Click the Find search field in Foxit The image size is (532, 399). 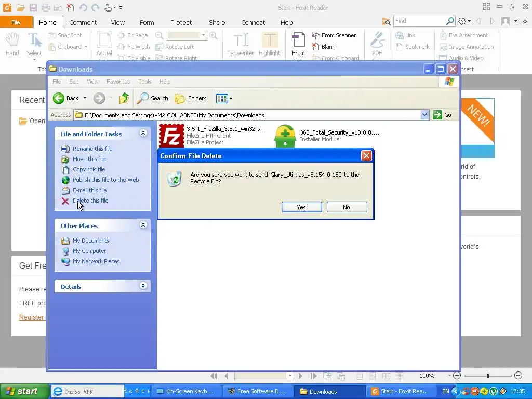[419, 21]
